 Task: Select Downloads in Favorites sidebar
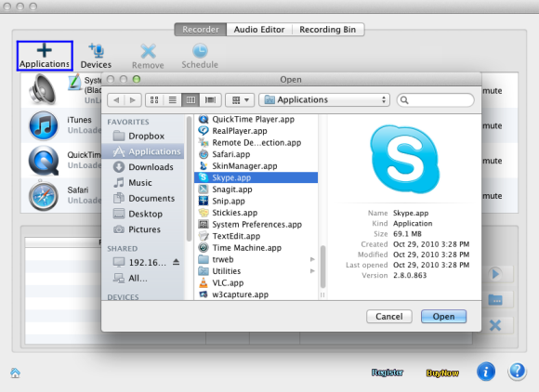[143, 167]
